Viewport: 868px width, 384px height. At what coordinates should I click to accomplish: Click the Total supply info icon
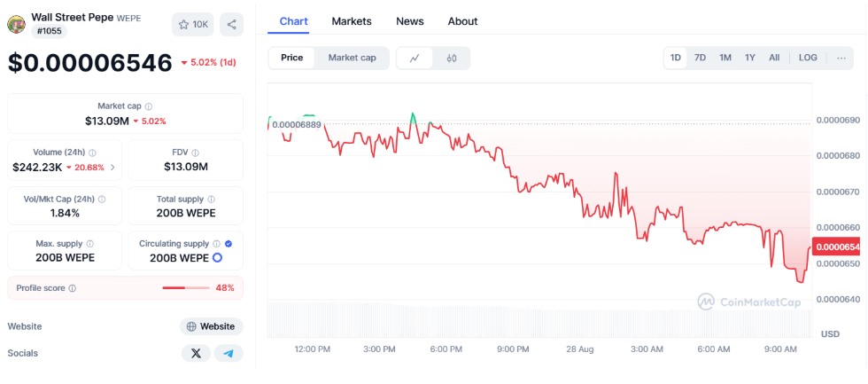point(212,199)
